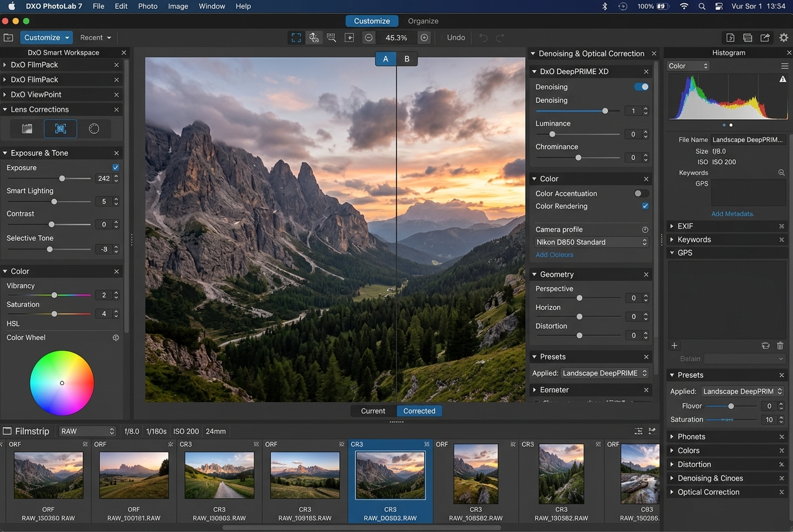Click the compare side-by-side toolbar icon
The width and height of the screenshot is (793, 532).
tap(314, 38)
